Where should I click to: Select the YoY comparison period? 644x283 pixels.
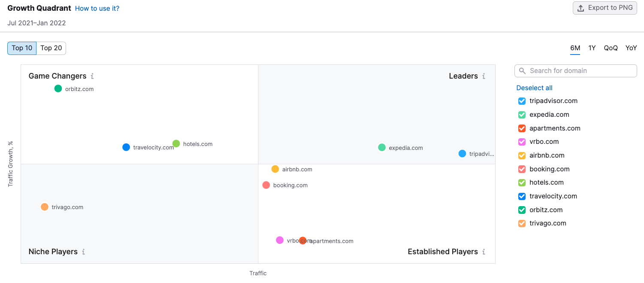click(631, 48)
